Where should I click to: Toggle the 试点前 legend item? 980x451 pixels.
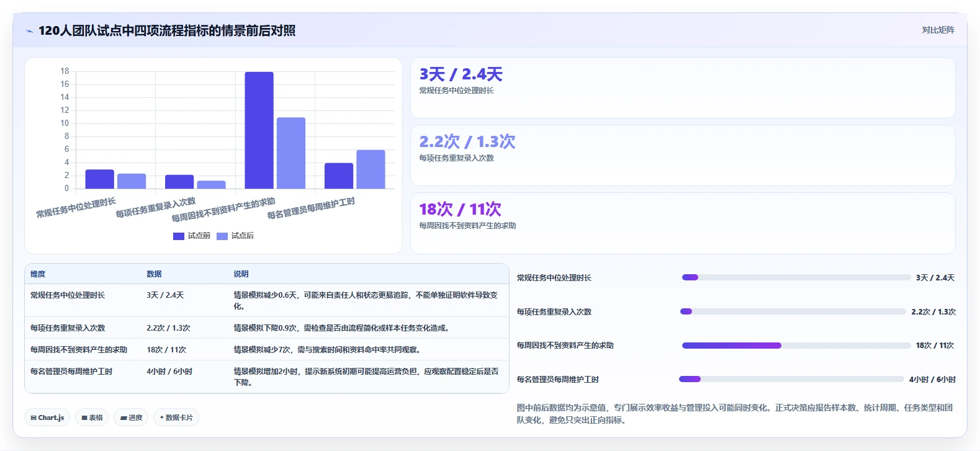click(x=192, y=236)
